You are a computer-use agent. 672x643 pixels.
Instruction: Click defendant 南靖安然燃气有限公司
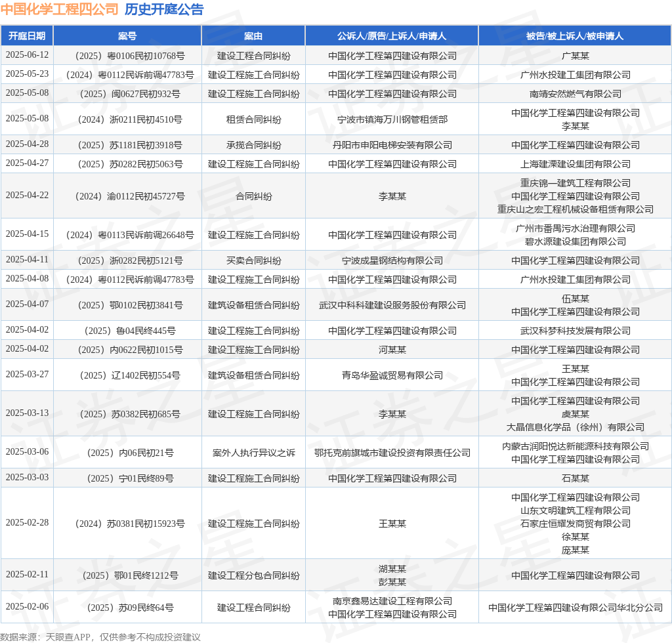point(575,94)
